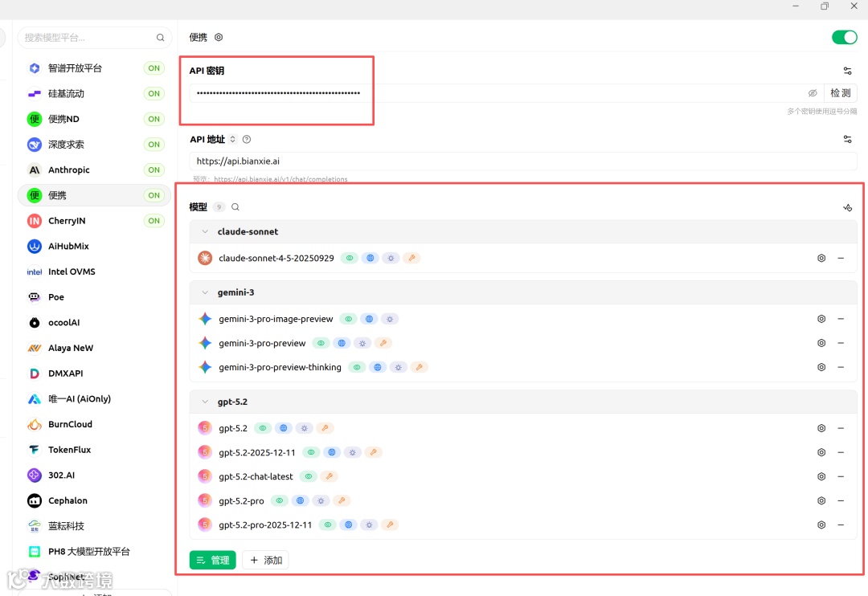The image size is (868, 596).
Task: Click the 添加 add model button
Action: pyautogui.click(x=266, y=560)
